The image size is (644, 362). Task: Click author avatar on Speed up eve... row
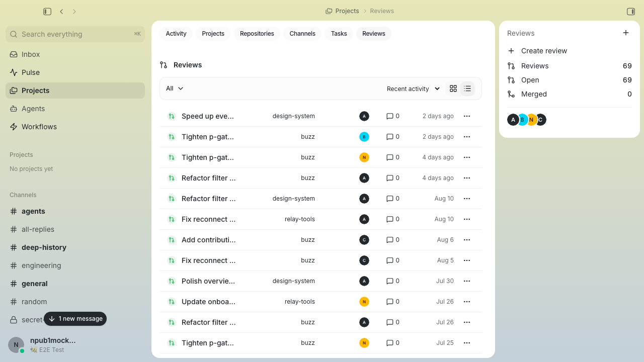(x=364, y=116)
